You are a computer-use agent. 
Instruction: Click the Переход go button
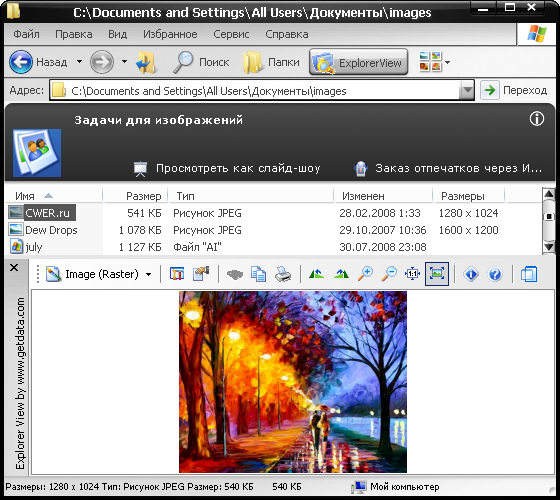[x=514, y=90]
